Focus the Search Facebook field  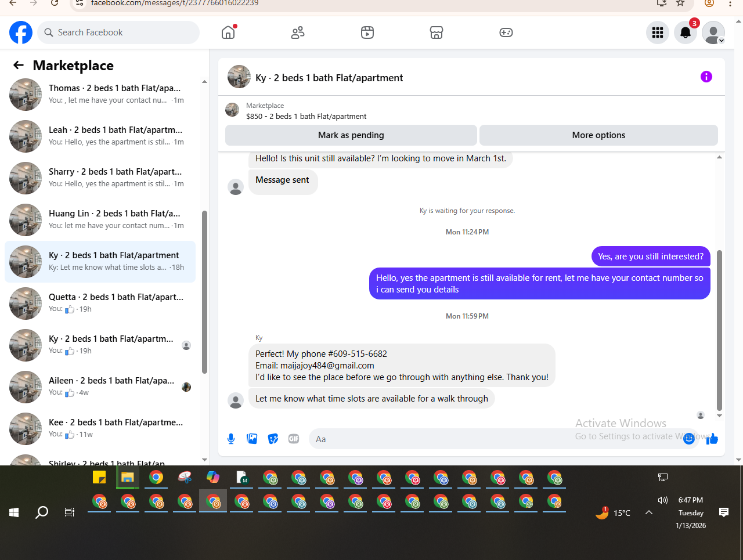coord(118,32)
